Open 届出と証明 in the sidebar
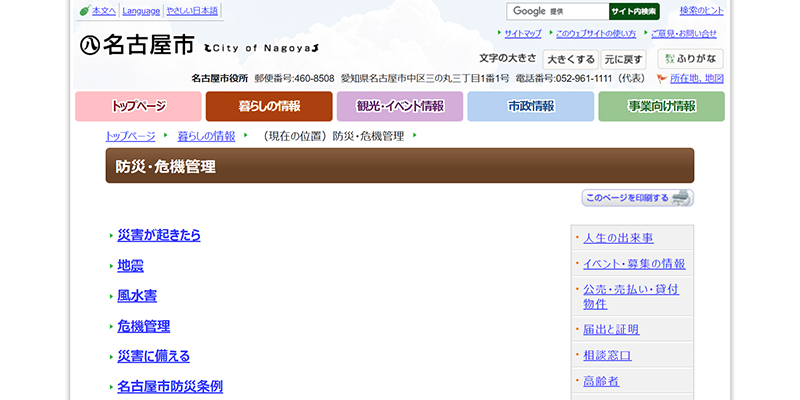The height and width of the screenshot is (400, 800). [x=610, y=329]
